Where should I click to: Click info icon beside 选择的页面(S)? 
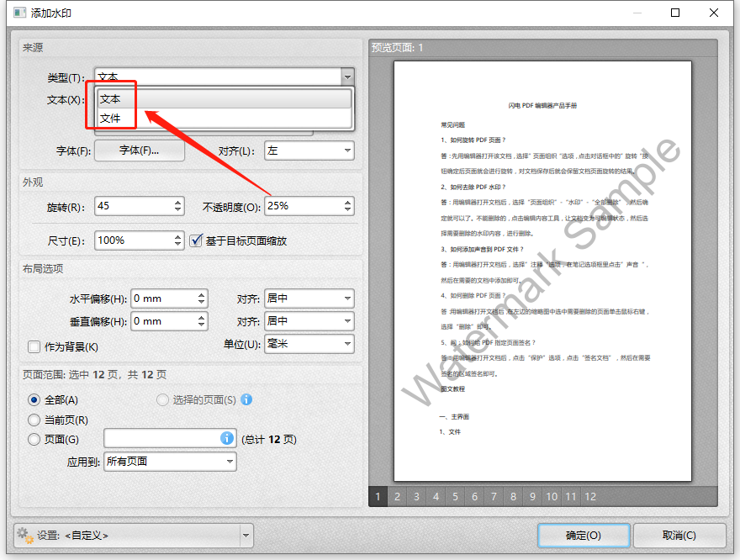[x=246, y=399]
